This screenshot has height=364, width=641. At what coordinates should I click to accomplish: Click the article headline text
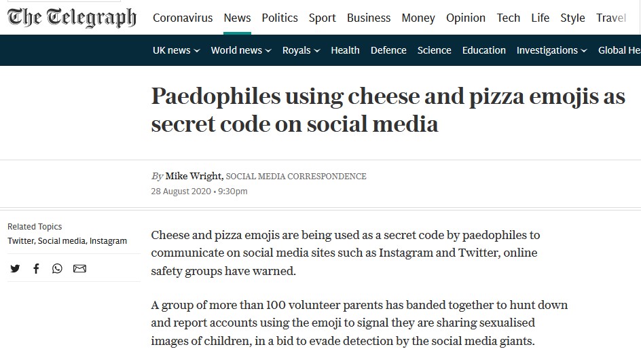coord(388,110)
